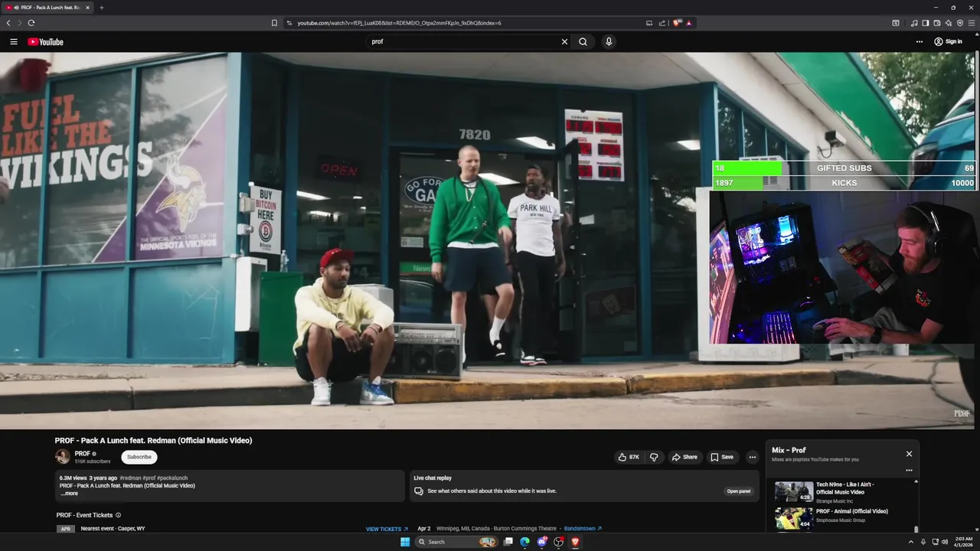Click the browser address bar URL

399,23
